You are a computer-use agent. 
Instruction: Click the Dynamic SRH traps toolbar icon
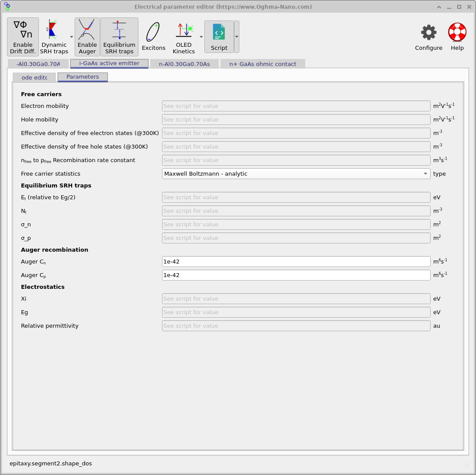[54, 37]
